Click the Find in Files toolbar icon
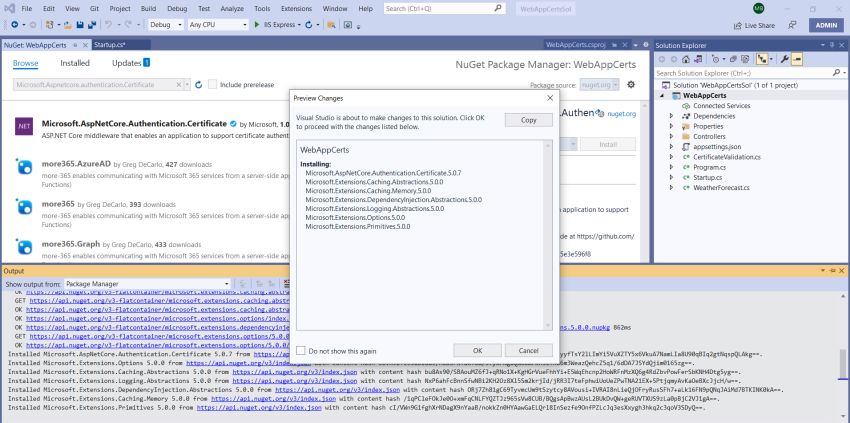The height and width of the screenshot is (423, 850). point(331,24)
